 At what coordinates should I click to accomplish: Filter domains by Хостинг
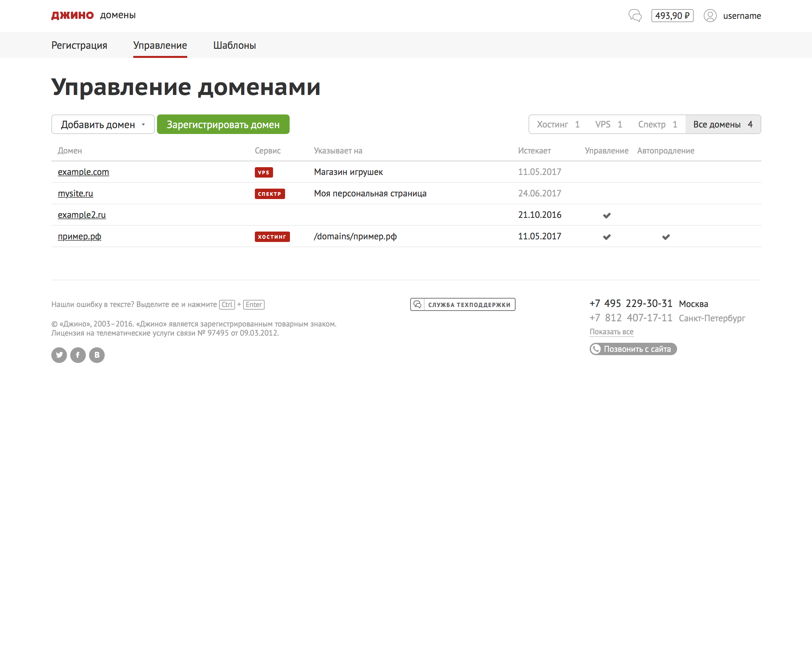point(553,124)
